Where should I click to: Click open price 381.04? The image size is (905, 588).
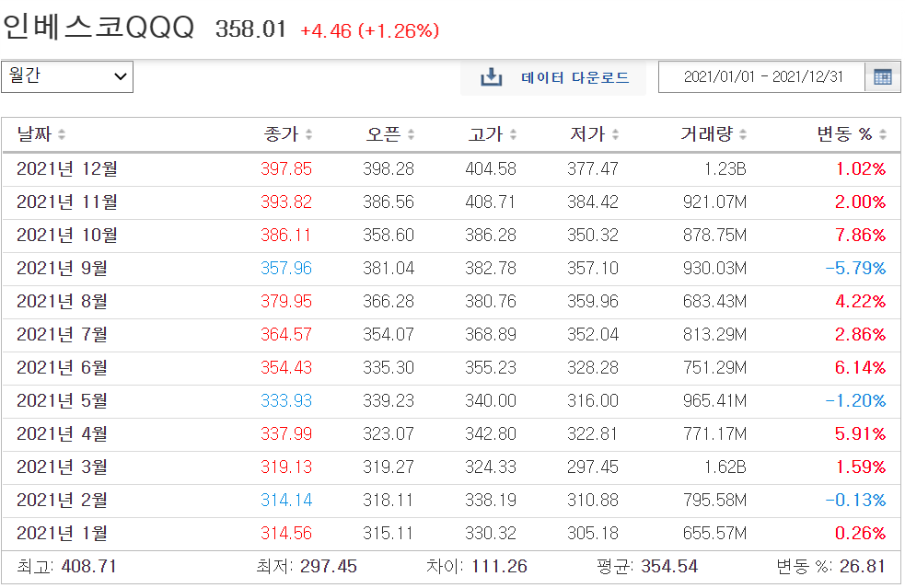coord(389,269)
